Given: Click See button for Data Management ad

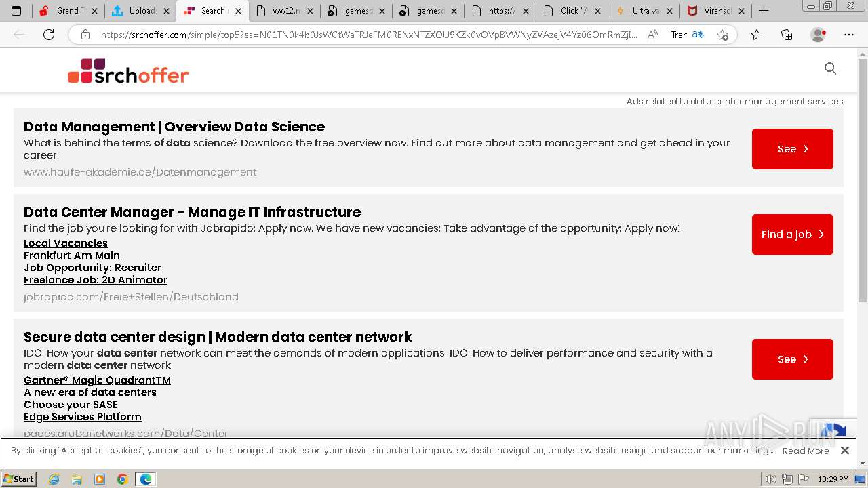Looking at the screenshot, I should point(792,149).
